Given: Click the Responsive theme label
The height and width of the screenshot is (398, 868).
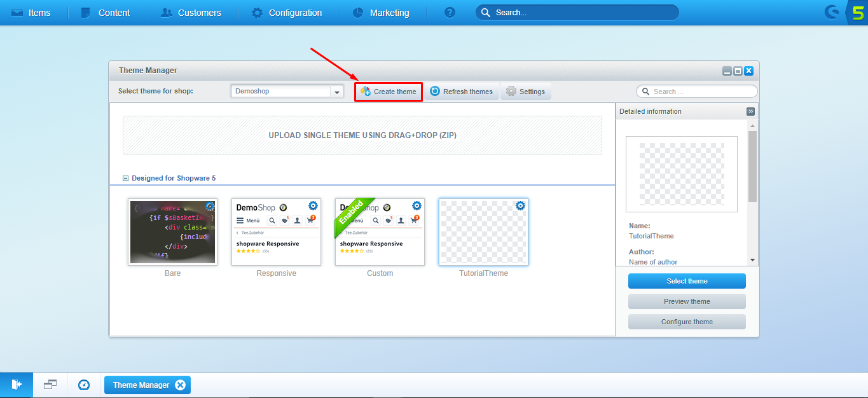Looking at the screenshot, I should tap(276, 273).
